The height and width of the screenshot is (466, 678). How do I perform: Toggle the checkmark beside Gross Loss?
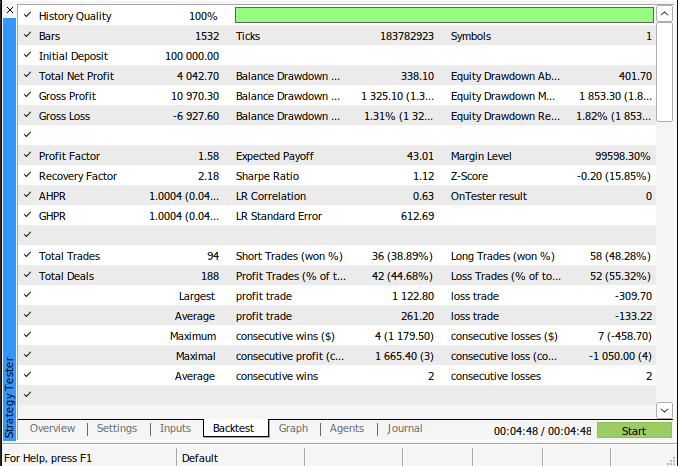[28, 115]
